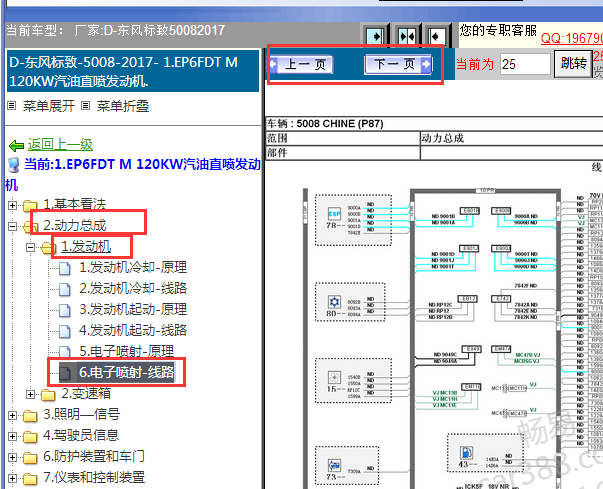Click the page number input field
Screen dimensions: 603x489
click(525, 64)
